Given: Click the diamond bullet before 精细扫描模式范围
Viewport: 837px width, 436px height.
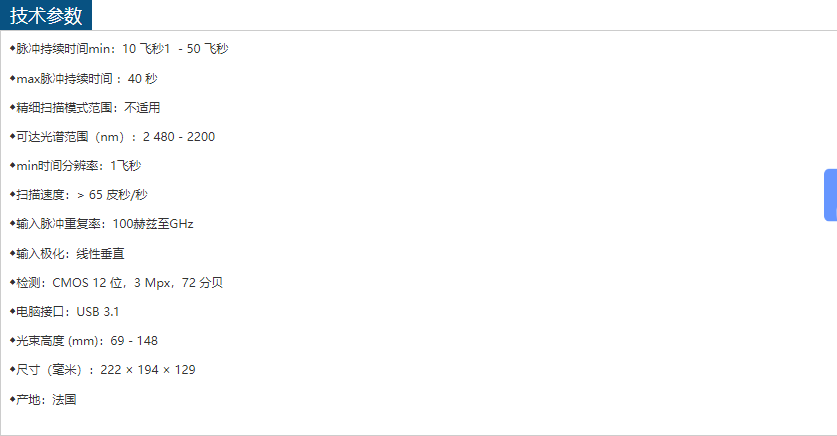Looking at the screenshot, I should 12,107.
